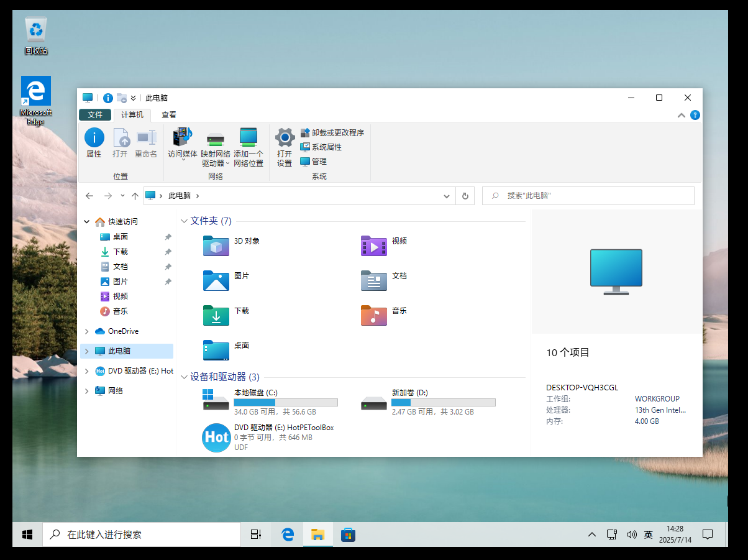
Task: Switch to the View (查看) ribbon tab
Action: 169,115
